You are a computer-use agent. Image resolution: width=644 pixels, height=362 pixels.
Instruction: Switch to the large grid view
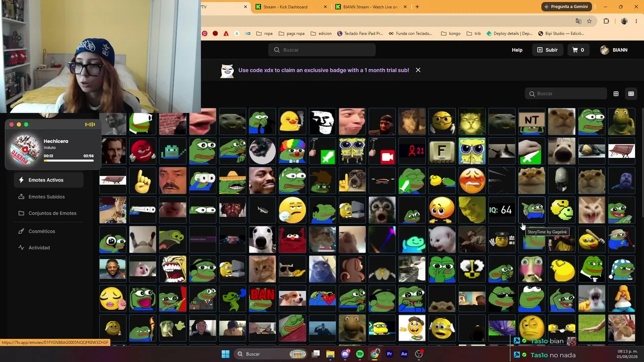(616, 94)
